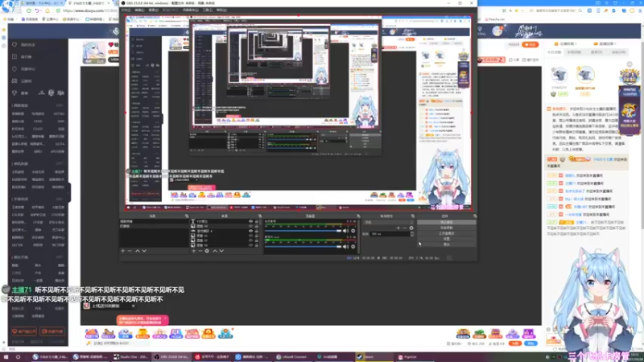644x362 pixels.
Task: Adjust upper mixer channel volume slider
Action: 303,231
